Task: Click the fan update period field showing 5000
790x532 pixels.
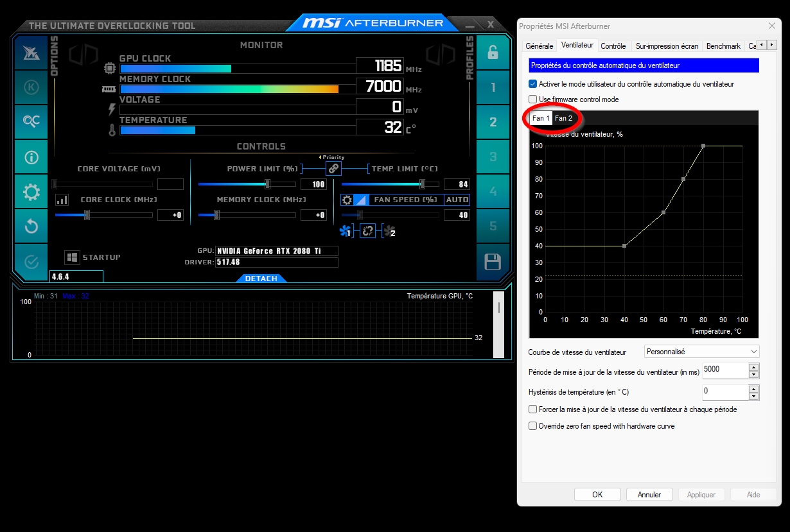Action: pyautogui.click(x=725, y=371)
